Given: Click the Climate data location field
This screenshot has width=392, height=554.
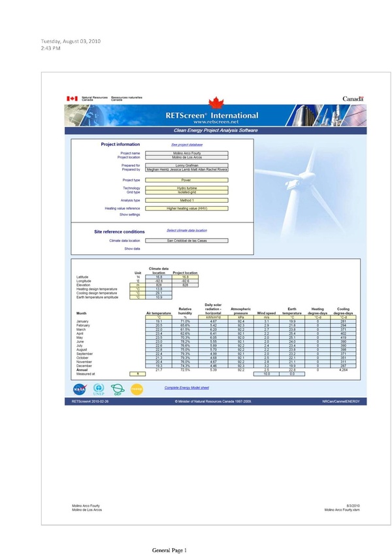Looking at the screenshot, I should (x=187, y=241).
